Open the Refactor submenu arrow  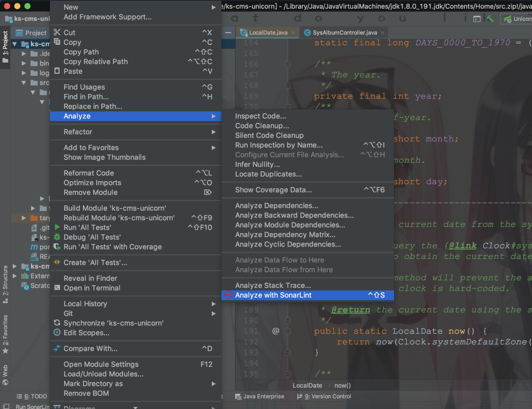[x=213, y=132]
